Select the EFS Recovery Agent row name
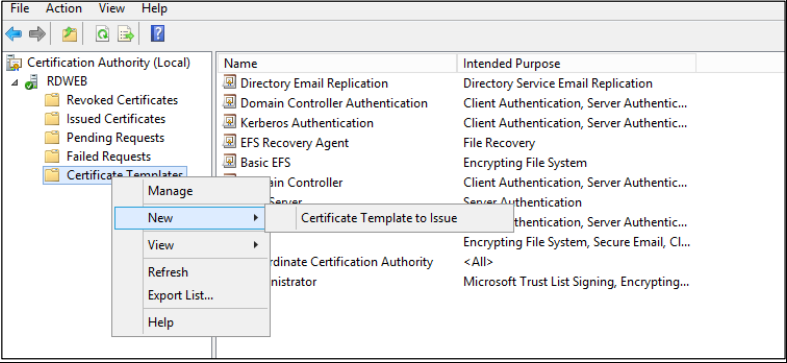The height and width of the screenshot is (363, 787). (x=295, y=143)
